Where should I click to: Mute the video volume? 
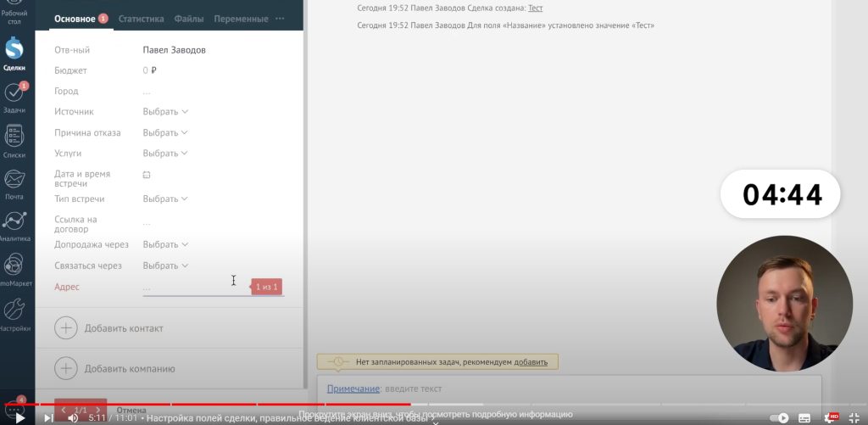73,417
